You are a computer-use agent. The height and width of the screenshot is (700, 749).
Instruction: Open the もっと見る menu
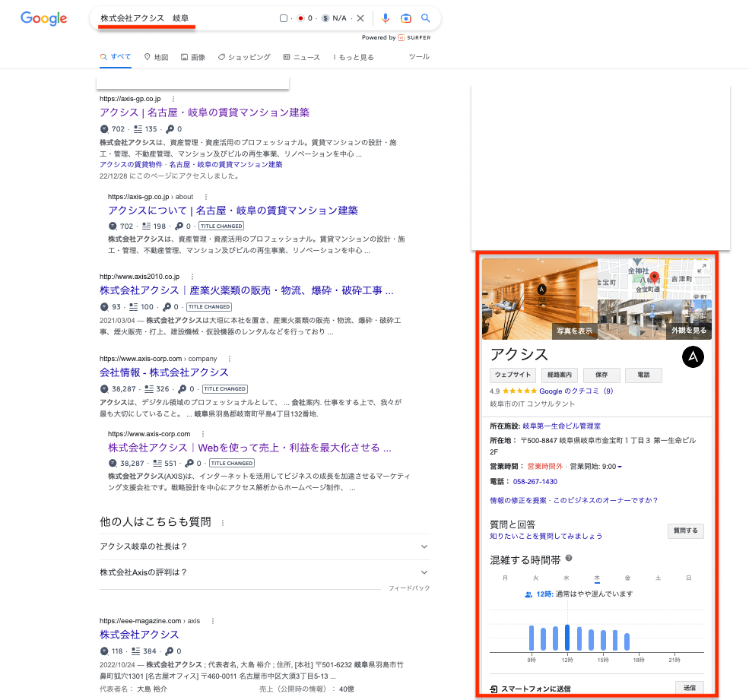354,57
